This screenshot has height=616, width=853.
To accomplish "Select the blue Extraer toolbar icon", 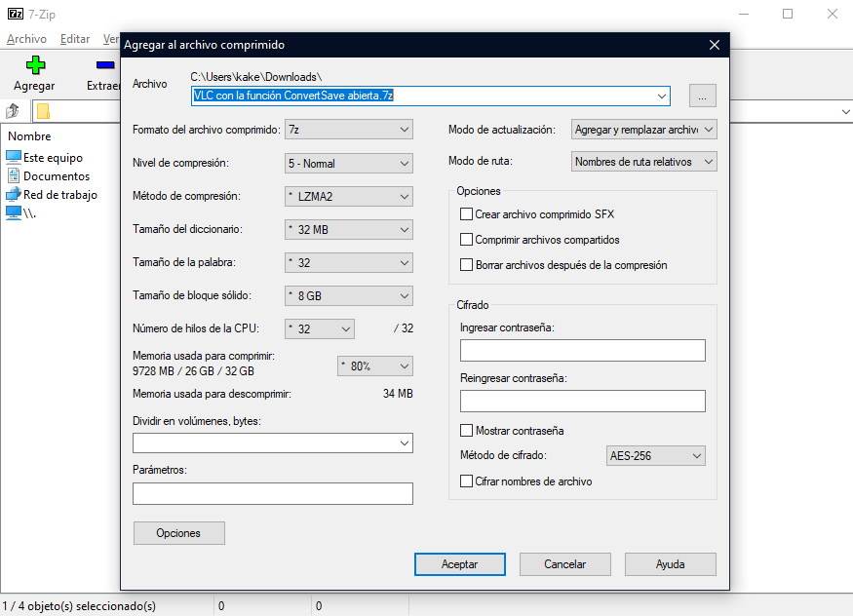I will pyautogui.click(x=103, y=63).
